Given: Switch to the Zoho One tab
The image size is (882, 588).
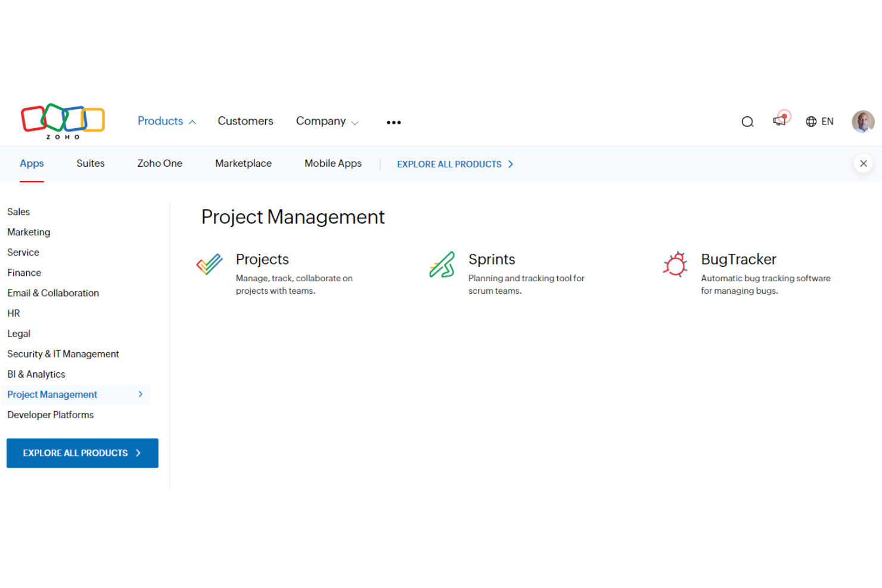Looking at the screenshot, I should coord(160,163).
